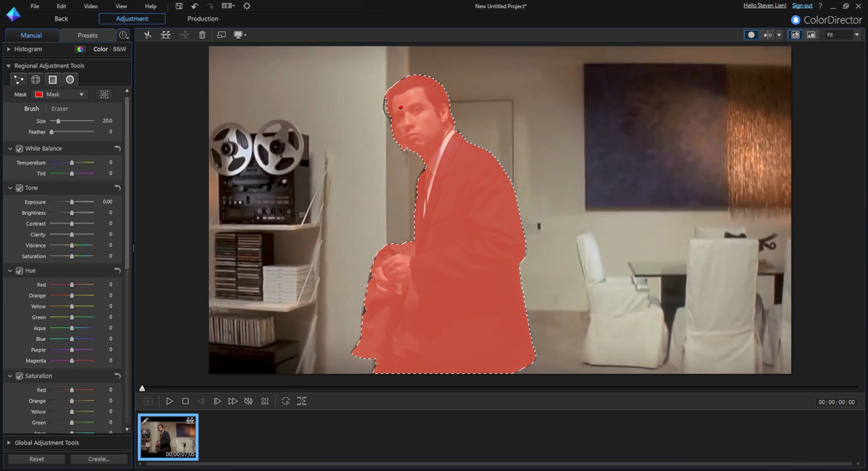Open compare view options arrow
868x471 pixels.
tap(779, 35)
